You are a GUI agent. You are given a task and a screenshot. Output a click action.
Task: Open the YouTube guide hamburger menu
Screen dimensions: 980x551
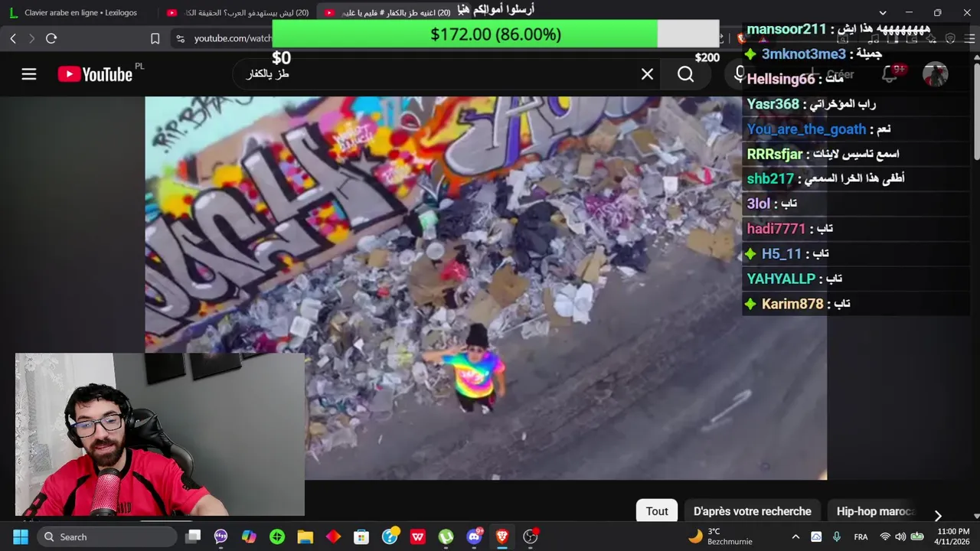pos(29,74)
